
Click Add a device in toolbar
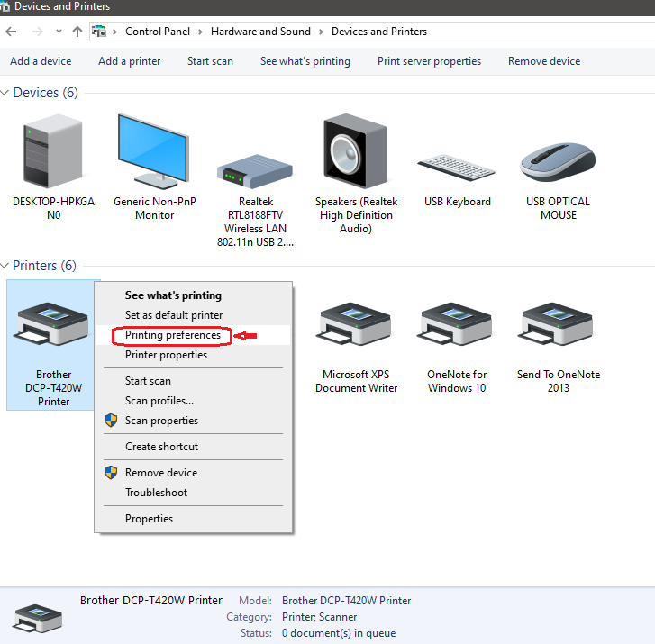click(41, 61)
